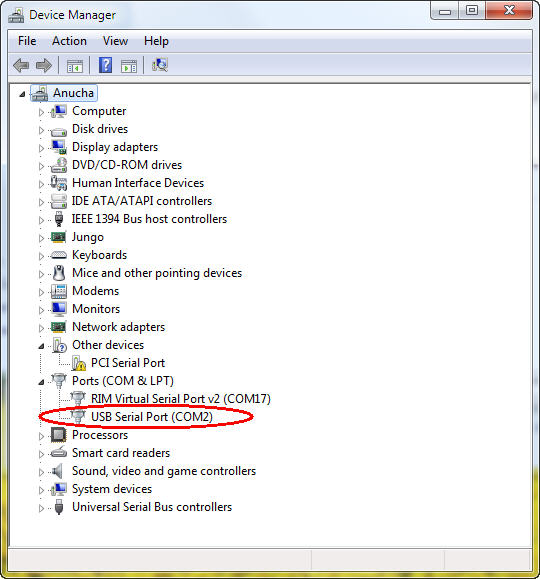540x579 pixels.
Task: Click the Back arrow toolbar icon
Action: (21, 65)
